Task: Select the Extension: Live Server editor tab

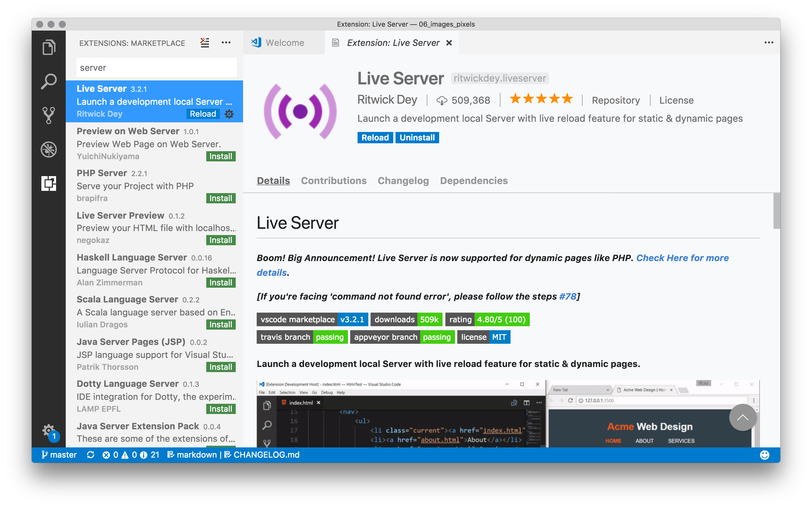Action: (392, 43)
